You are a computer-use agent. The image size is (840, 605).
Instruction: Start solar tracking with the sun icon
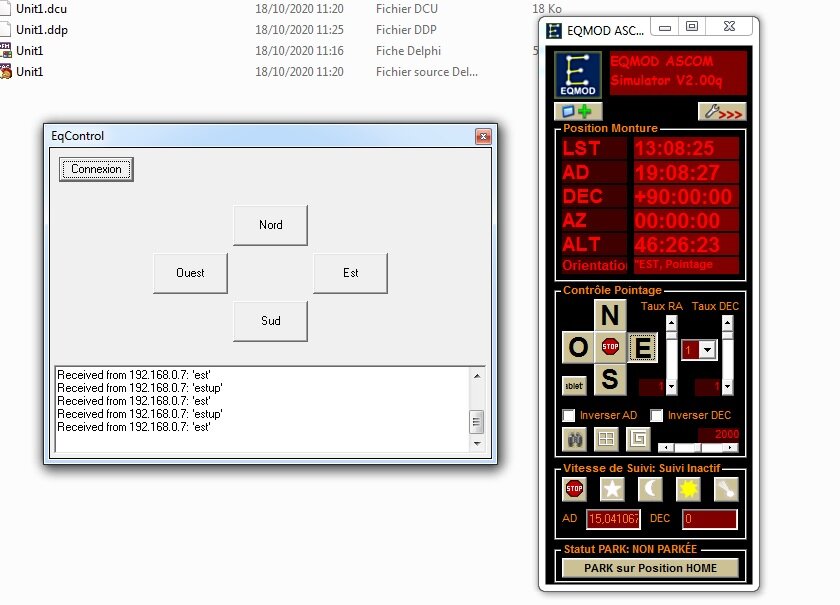click(x=688, y=489)
